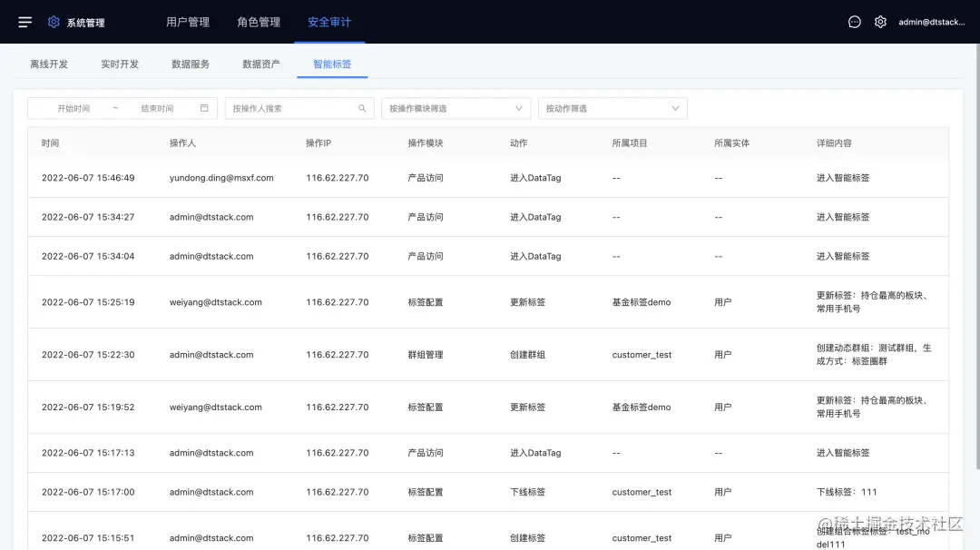Click the search magnifier icon
The width and height of the screenshot is (980, 550).
point(362,108)
